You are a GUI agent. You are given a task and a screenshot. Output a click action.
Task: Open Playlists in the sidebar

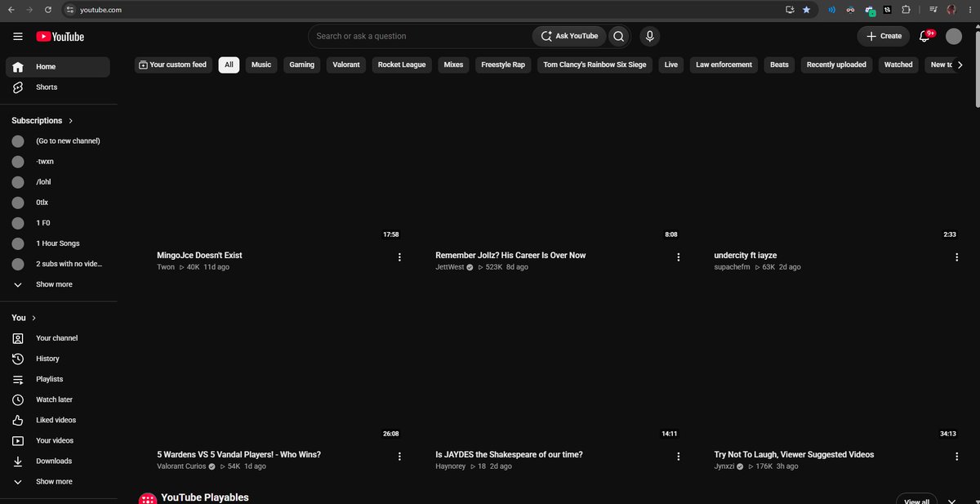[x=57, y=379]
